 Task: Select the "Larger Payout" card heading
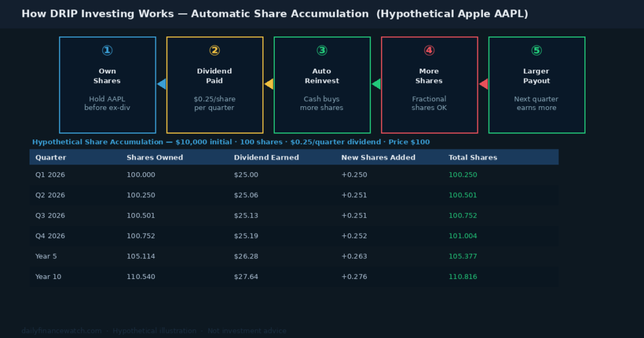(x=536, y=76)
